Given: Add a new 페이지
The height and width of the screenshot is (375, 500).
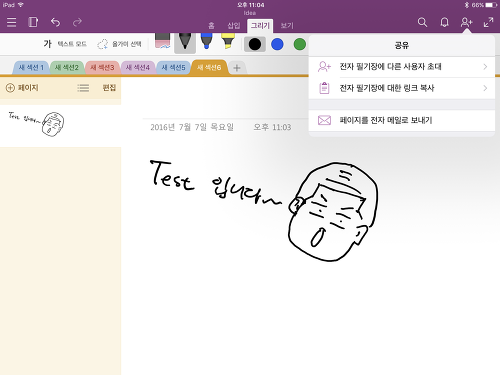Looking at the screenshot, I should click(x=22, y=88).
